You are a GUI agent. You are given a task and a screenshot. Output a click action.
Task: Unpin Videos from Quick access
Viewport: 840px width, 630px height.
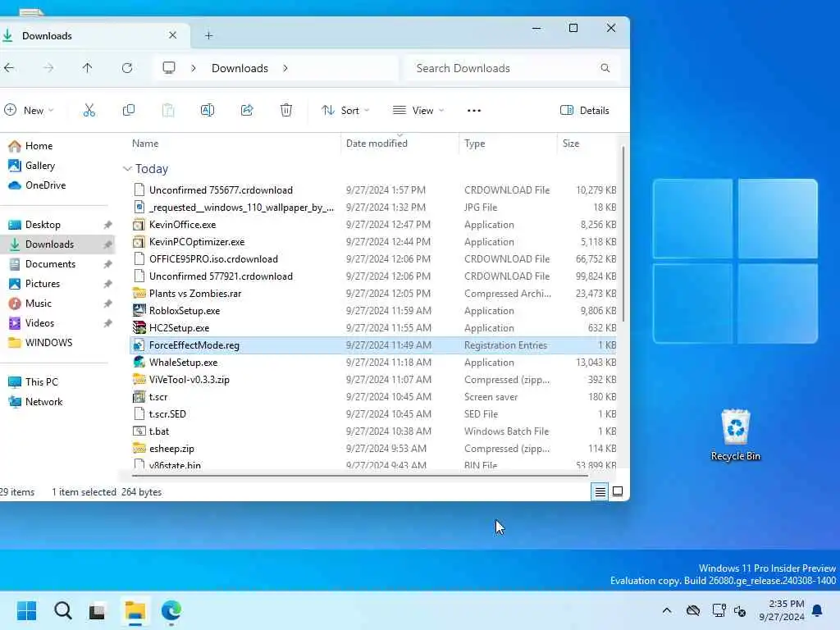tap(107, 323)
